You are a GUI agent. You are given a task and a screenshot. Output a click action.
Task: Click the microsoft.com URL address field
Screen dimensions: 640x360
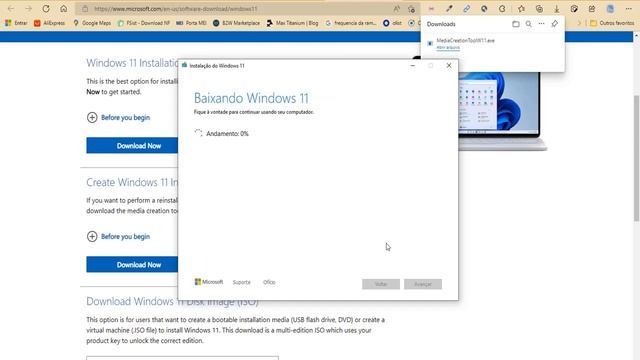176,9
